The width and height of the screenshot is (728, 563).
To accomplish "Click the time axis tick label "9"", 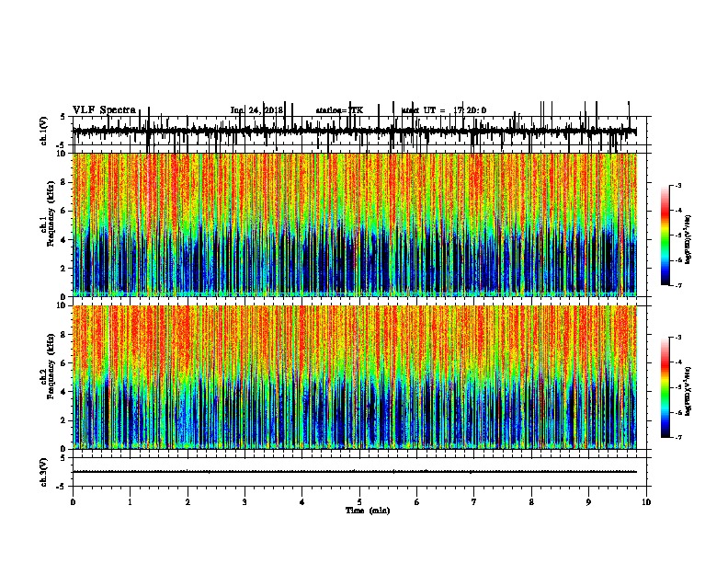I will [588, 502].
